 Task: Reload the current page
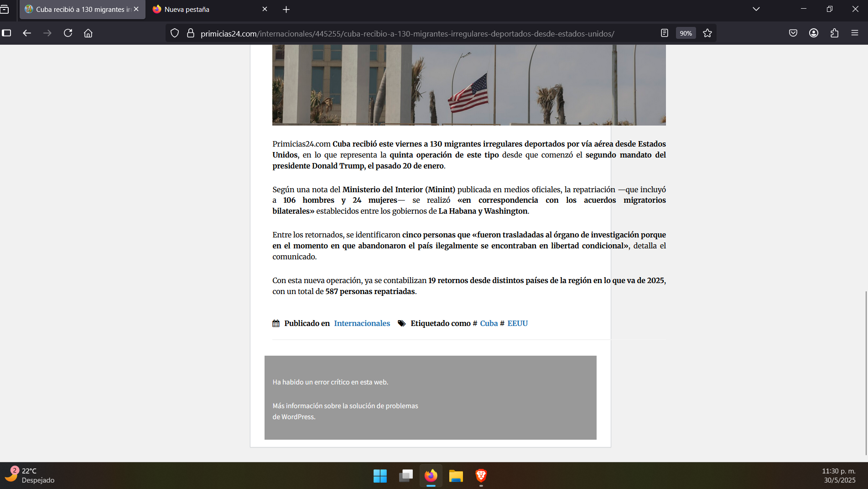(x=68, y=33)
